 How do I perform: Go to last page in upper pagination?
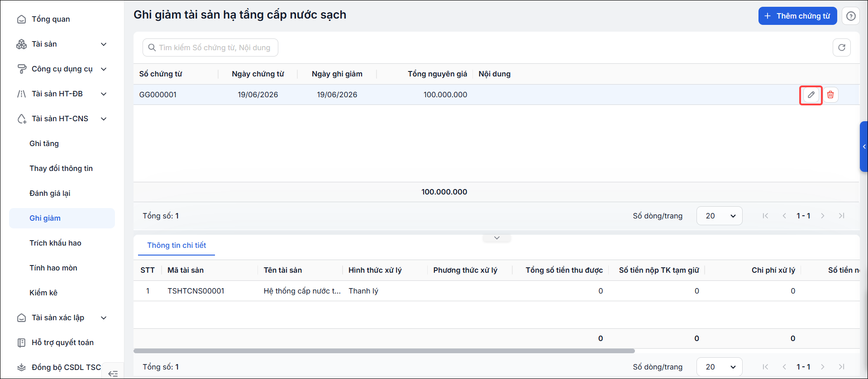pos(842,216)
